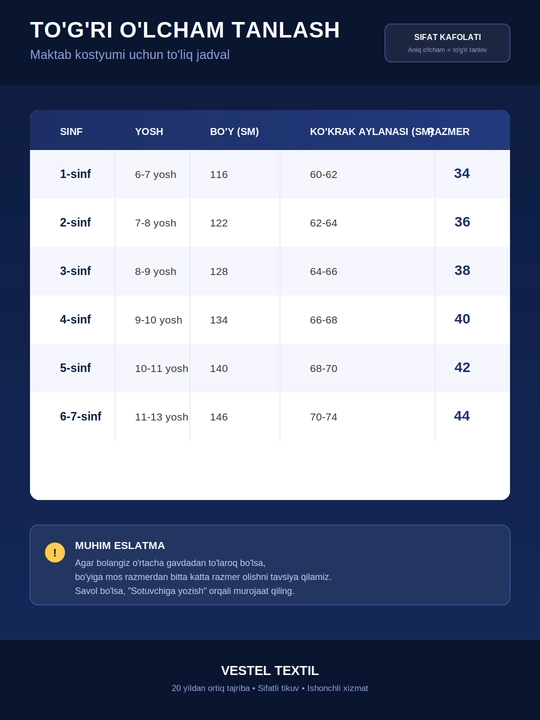Click the 10-11 yosh age cell
Viewport: 540px width, 720px height.
point(162,368)
